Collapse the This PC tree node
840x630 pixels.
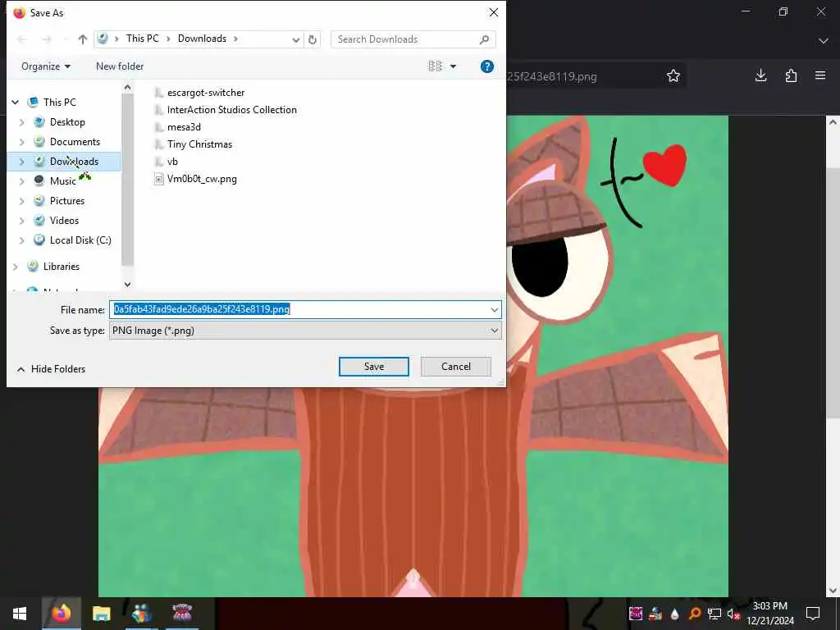16,103
